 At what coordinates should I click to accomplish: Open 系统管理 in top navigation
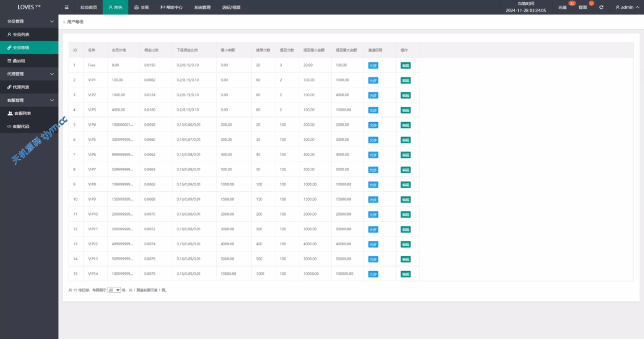pyautogui.click(x=203, y=7)
